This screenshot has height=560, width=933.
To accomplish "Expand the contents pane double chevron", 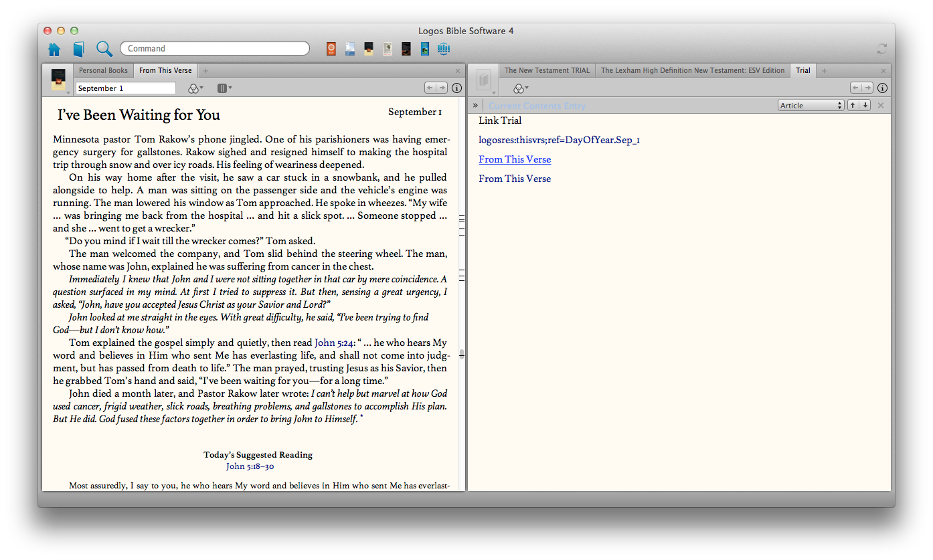I will coord(475,106).
